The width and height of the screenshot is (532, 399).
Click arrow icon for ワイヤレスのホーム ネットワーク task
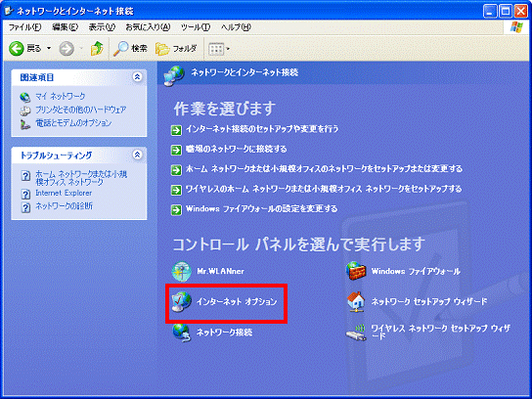[176, 190]
